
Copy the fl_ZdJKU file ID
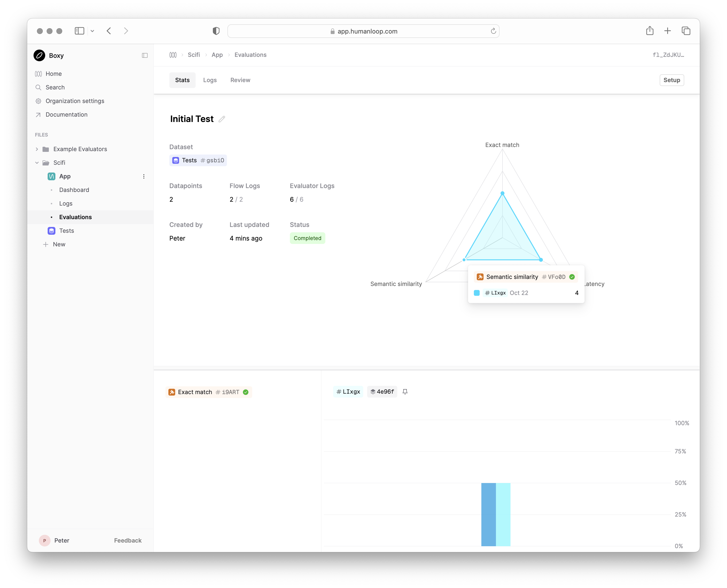[x=668, y=55]
